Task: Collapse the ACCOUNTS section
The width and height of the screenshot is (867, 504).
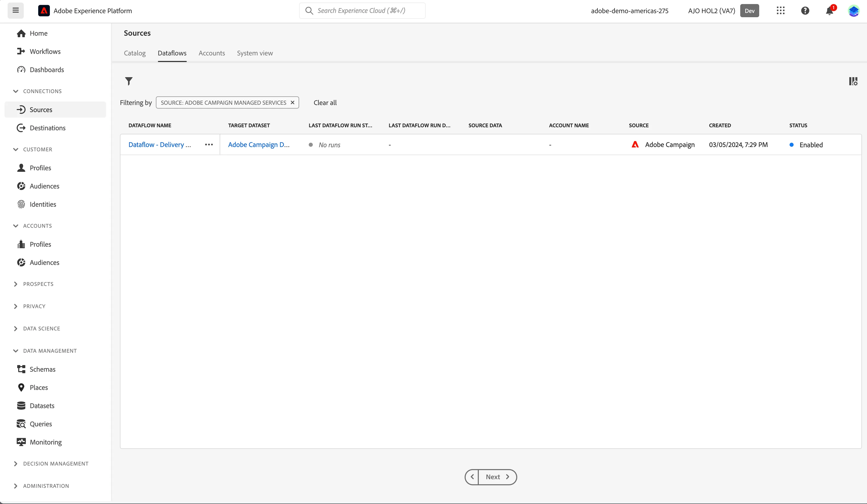Action: 32,226
